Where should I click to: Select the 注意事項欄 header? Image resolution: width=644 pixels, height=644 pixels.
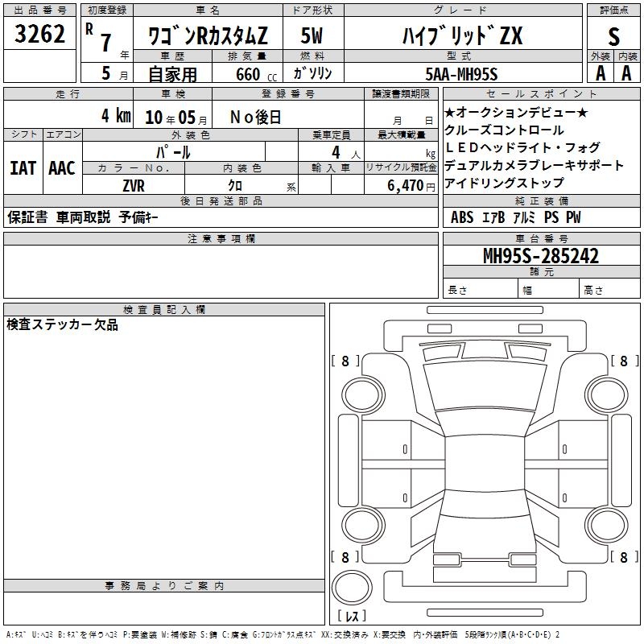click(221, 238)
